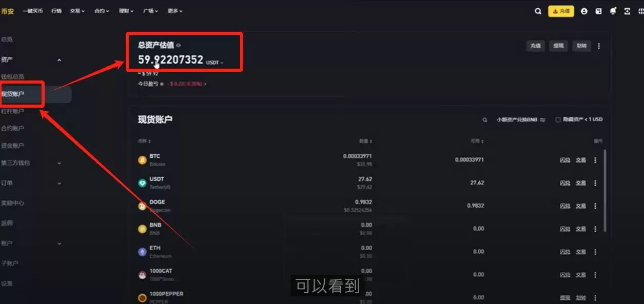
Task: Open the search magnifier in top bar
Action: [x=538, y=11]
